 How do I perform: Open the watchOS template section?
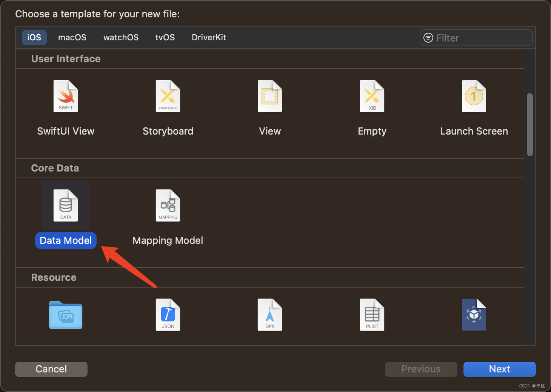pos(121,37)
